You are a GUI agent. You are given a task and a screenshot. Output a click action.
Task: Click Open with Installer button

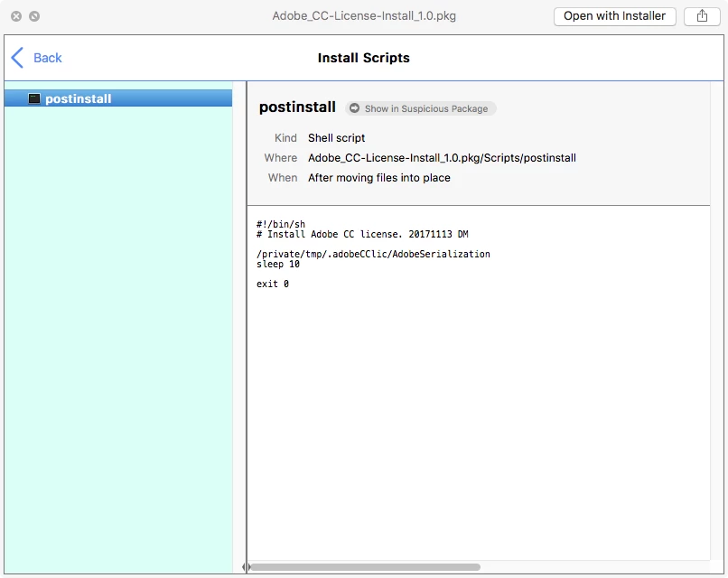[x=614, y=16]
